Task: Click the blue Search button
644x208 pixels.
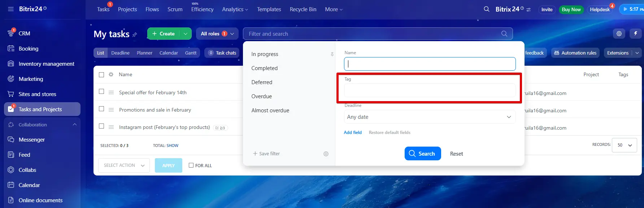Action: (422, 153)
